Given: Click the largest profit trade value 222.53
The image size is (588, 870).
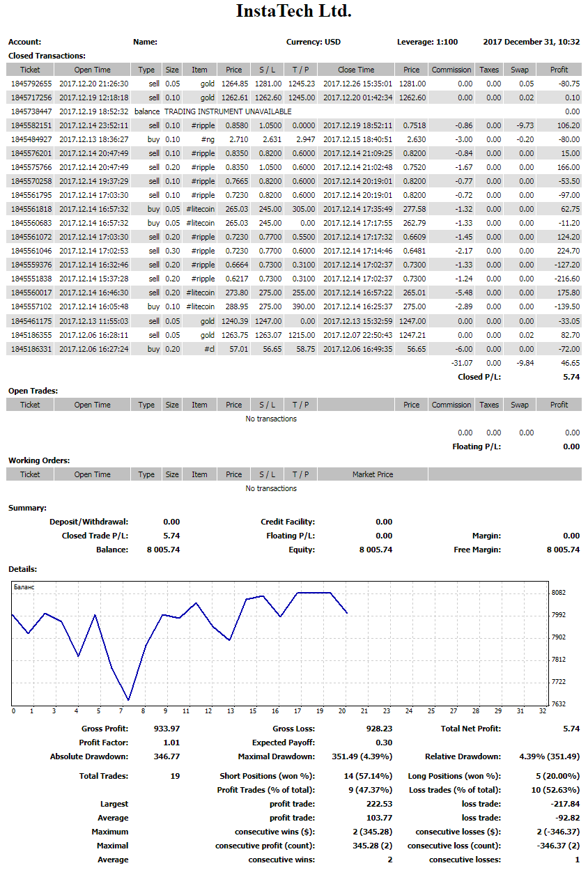Looking at the screenshot, I should click(380, 804).
